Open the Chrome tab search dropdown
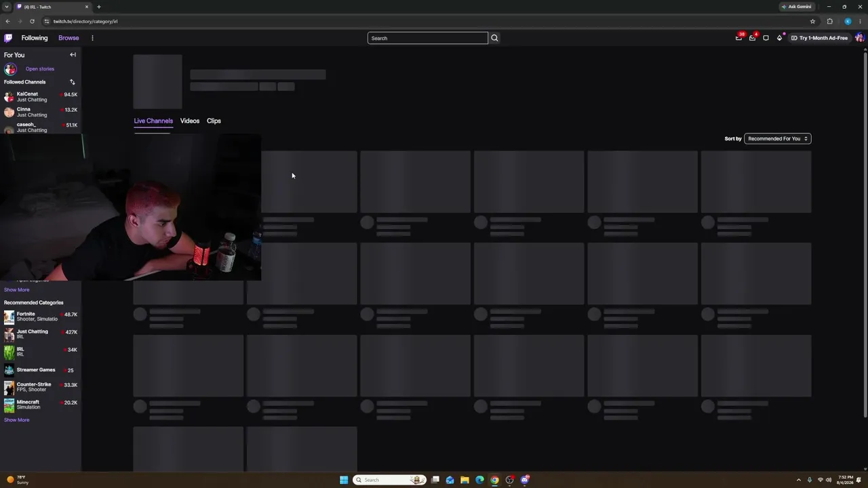The width and height of the screenshot is (868, 488). 6,7
